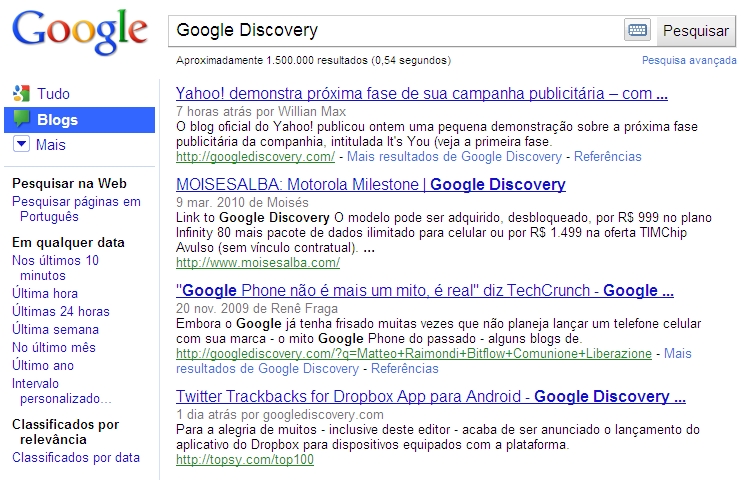Viewport: 750px width, 480px height.
Task: Sort by Classificados por data
Action: click(76, 457)
